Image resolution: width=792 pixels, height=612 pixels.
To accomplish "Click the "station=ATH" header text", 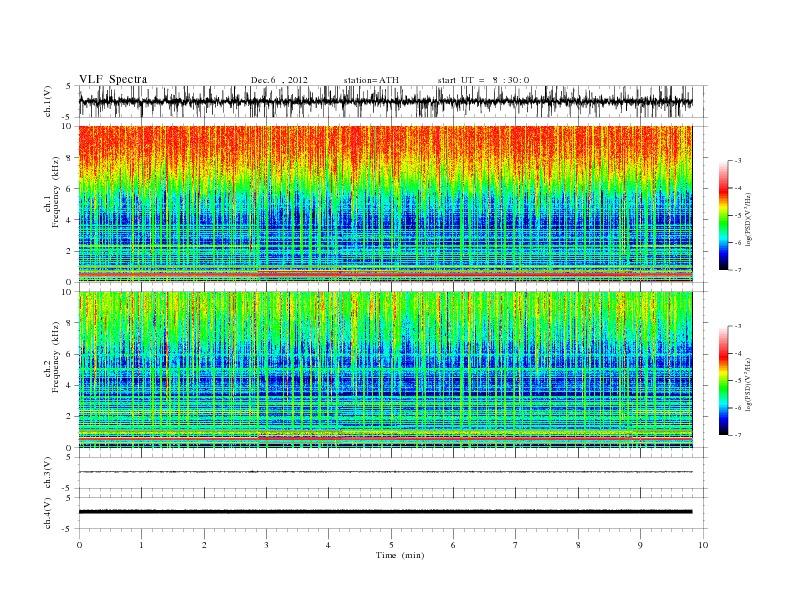I will click(x=371, y=80).
